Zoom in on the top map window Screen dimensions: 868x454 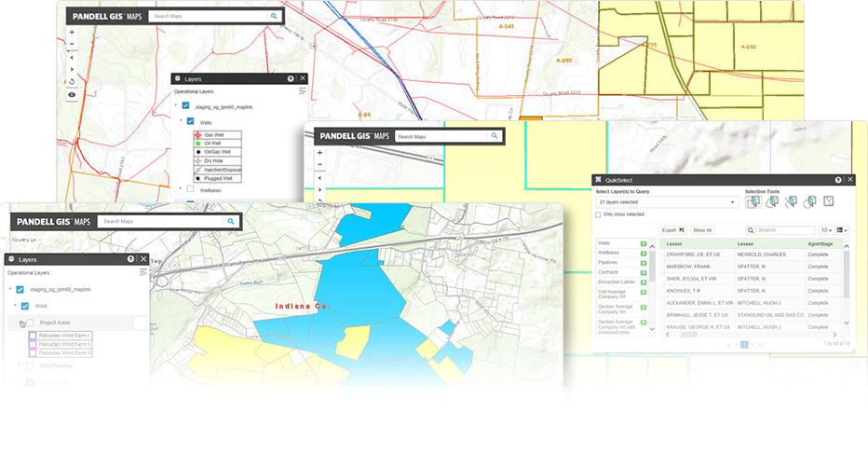pyautogui.click(x=72, y=32)
